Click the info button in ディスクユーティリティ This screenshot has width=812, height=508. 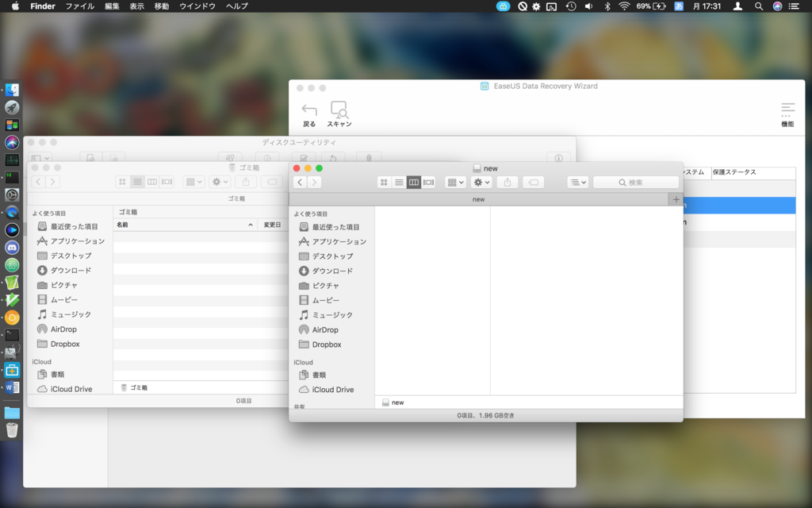click(x=558, y=158)
